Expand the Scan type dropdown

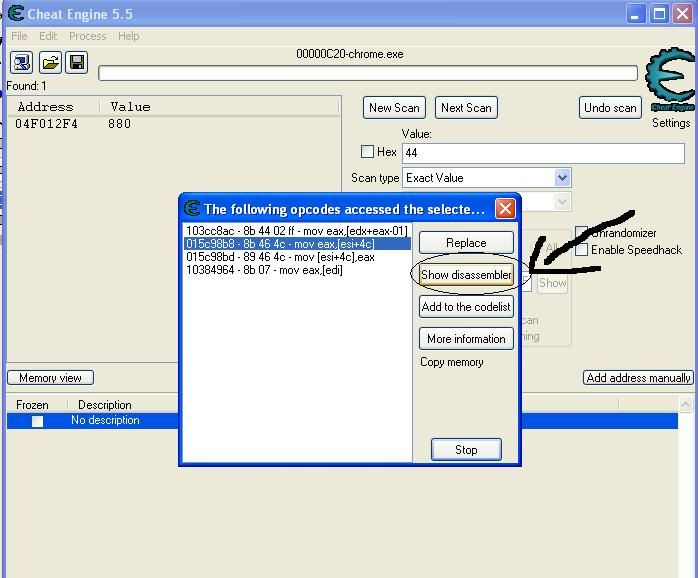562,178
